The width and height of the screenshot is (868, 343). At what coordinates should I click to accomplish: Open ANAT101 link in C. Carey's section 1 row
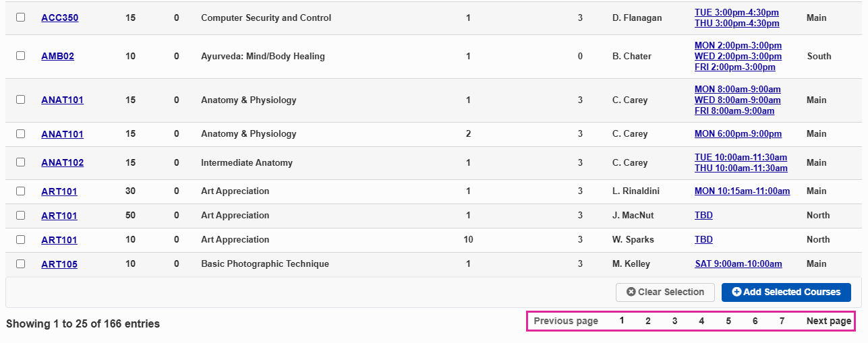click(62, 100)
